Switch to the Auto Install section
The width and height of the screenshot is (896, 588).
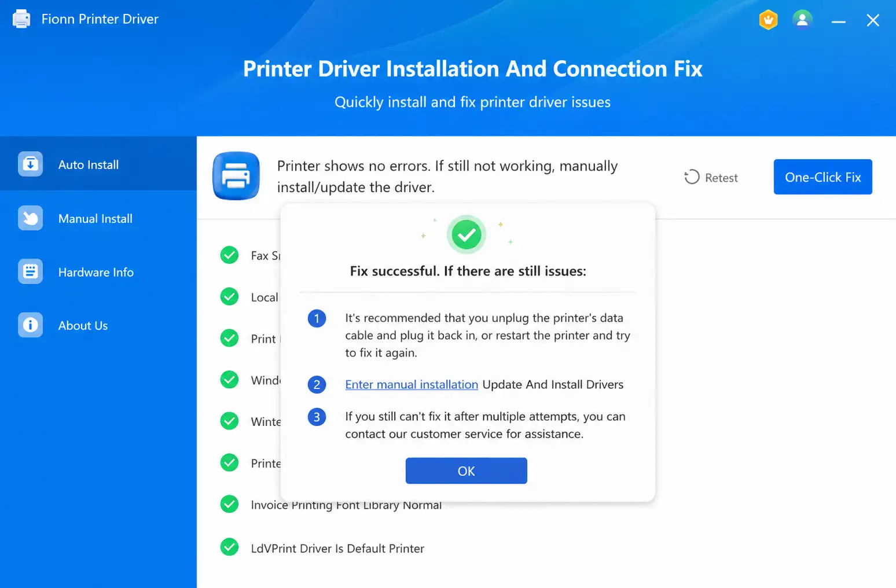[98, 164]
